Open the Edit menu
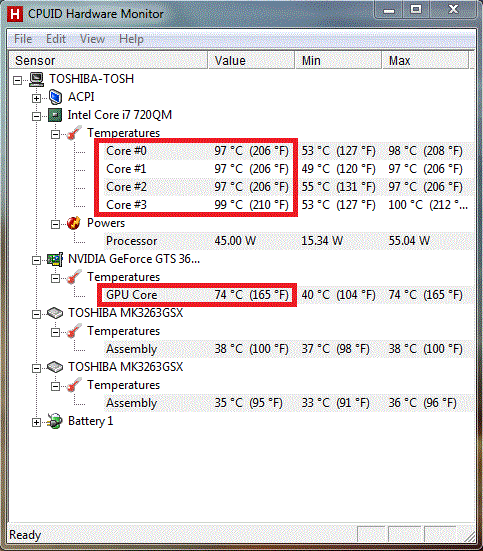Viewport: 483px width, 551px height. point(56,39)
